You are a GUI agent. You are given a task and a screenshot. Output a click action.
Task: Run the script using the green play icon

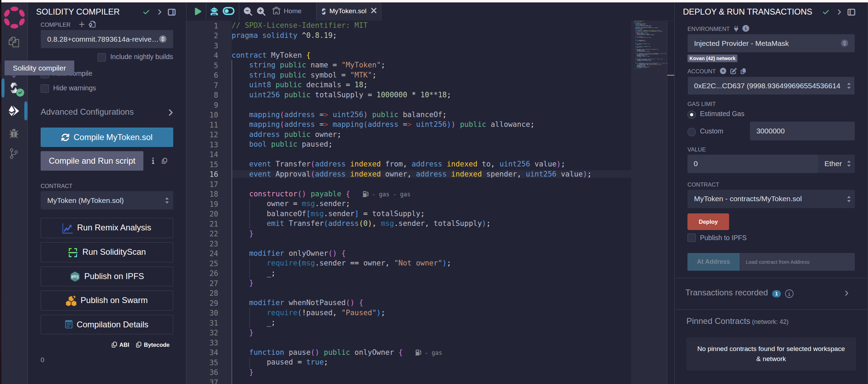click(x=197, y=11)
